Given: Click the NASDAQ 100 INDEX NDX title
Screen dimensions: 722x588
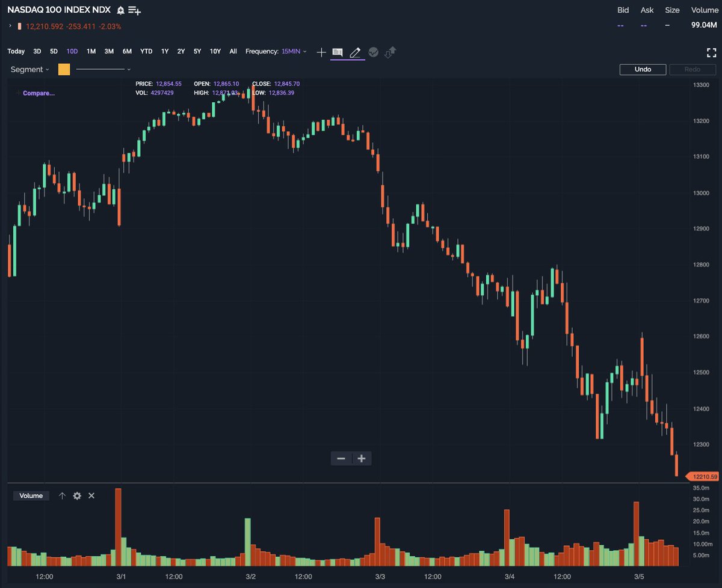Looking at the screenshot, I should [x=59, y=10].
